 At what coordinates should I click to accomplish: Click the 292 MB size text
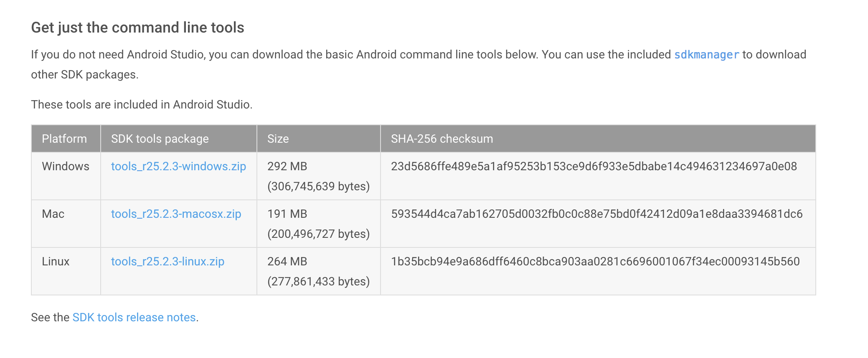pyautogui.click(x=287, y=166)
